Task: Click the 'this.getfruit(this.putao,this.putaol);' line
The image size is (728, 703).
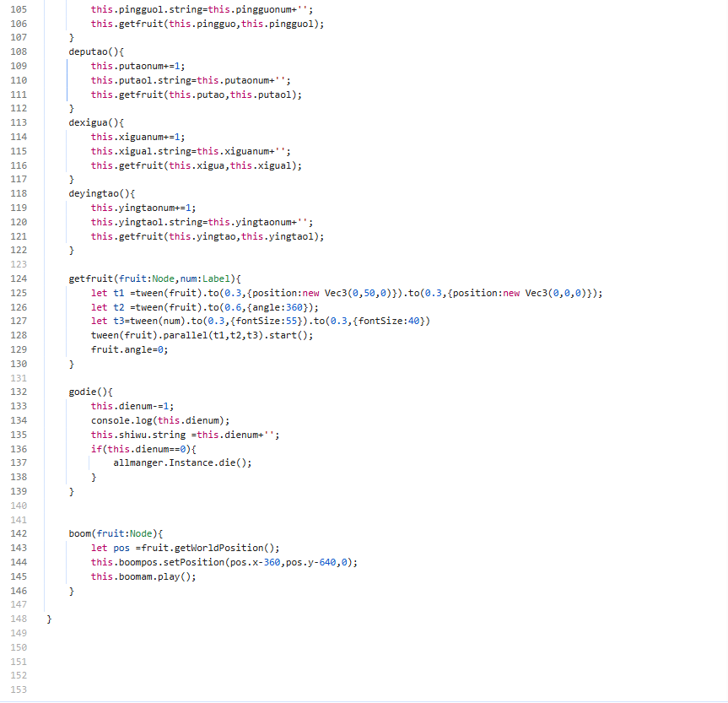Action: pyautogui.click(x=197, y=95)
